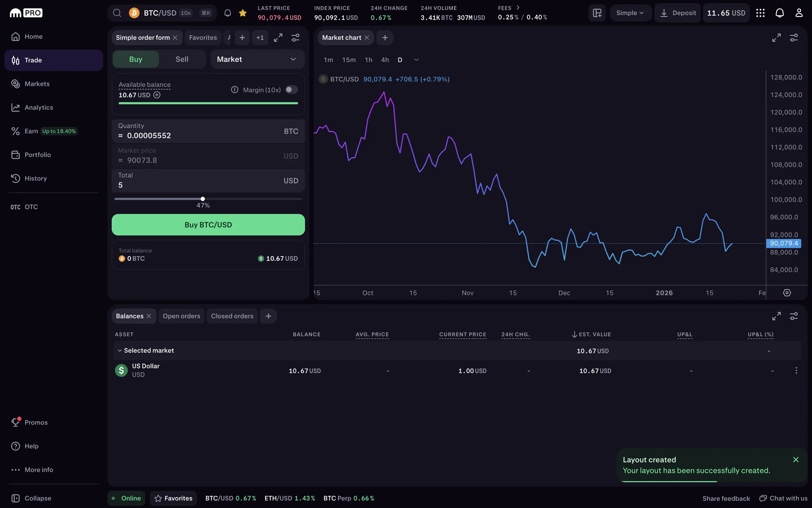
Task: Click the chart settings gear icon
Action: (x=787, y=293)
